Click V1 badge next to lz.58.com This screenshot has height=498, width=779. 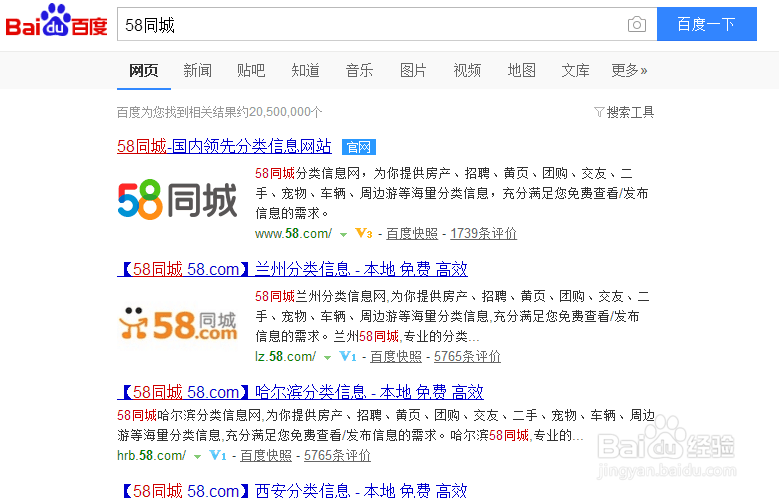pos(347,356)
